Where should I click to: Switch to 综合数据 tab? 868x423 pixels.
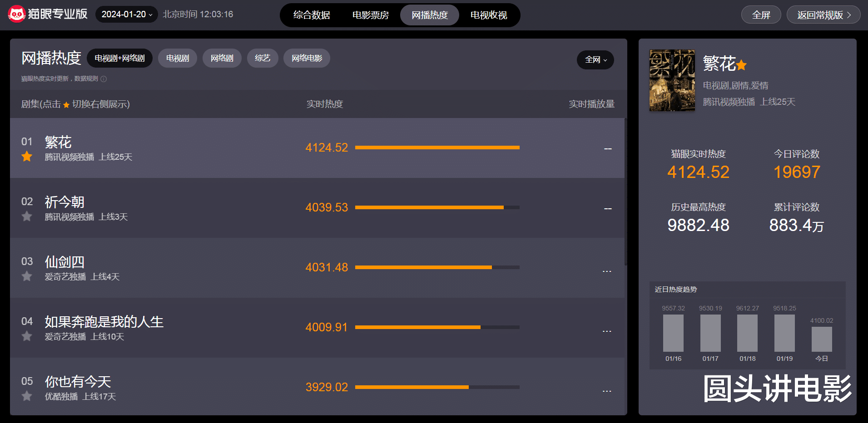point(312,15)
